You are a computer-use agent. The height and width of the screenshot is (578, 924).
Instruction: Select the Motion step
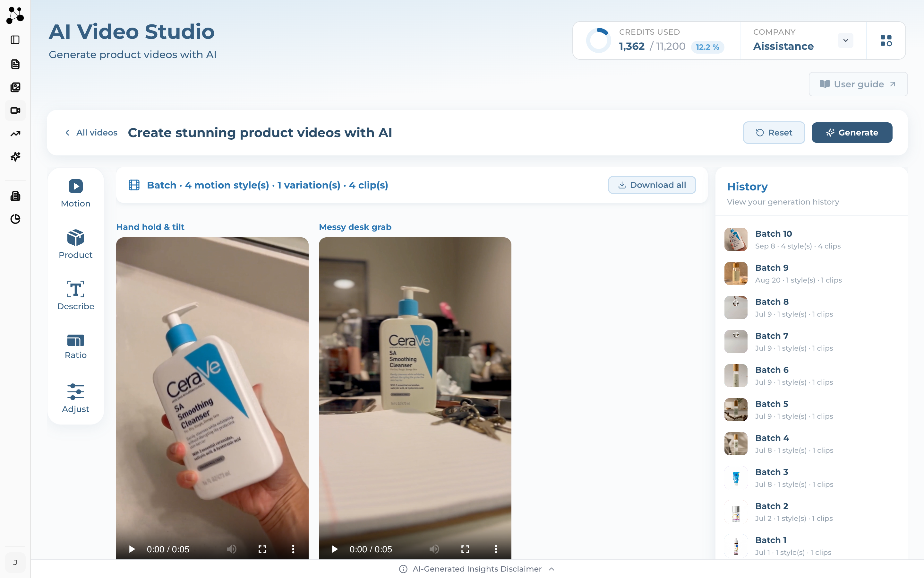coord(76,193)
